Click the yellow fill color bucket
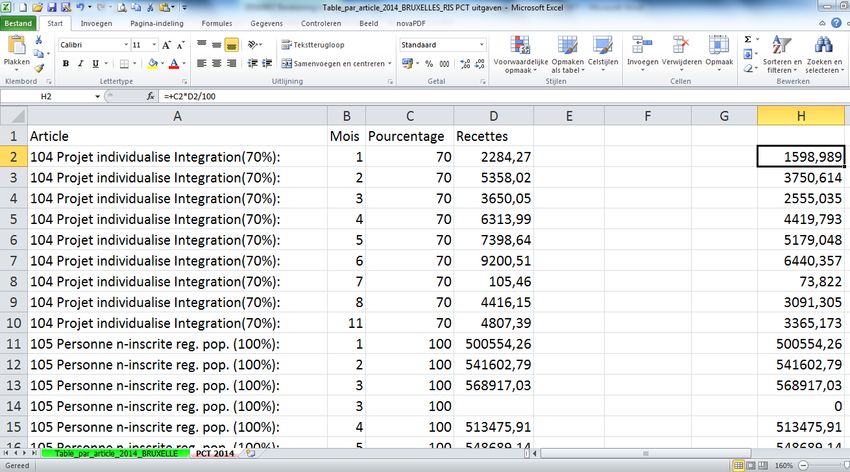The image size is (850, 472). pos(153,63)
